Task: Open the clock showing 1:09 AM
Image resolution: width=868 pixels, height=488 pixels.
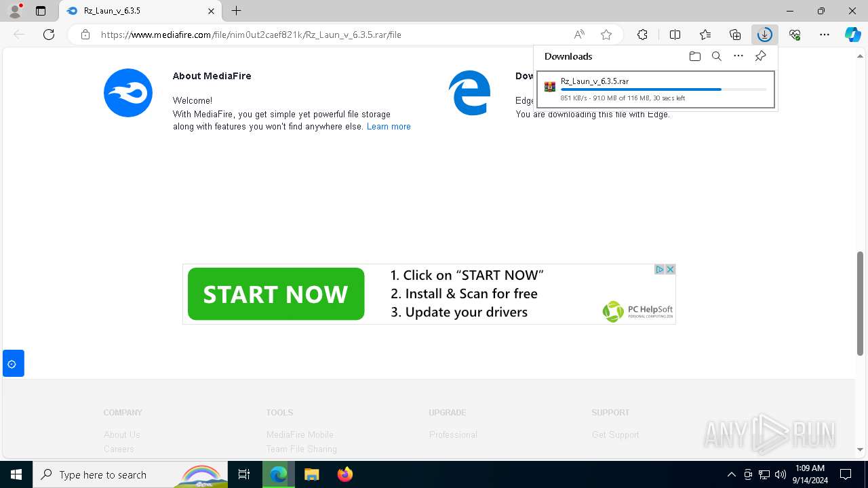Action: [810, 474]
